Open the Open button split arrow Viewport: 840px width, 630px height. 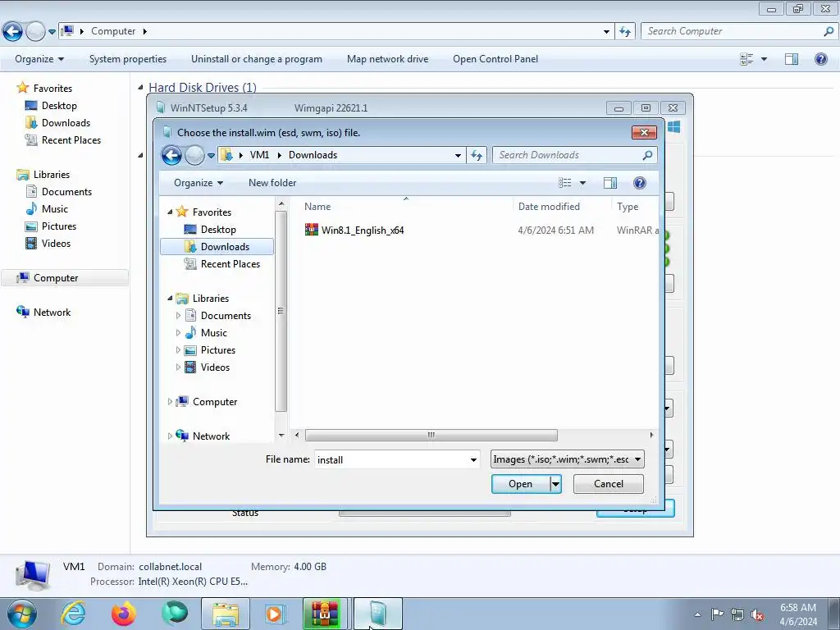(555, 484)
